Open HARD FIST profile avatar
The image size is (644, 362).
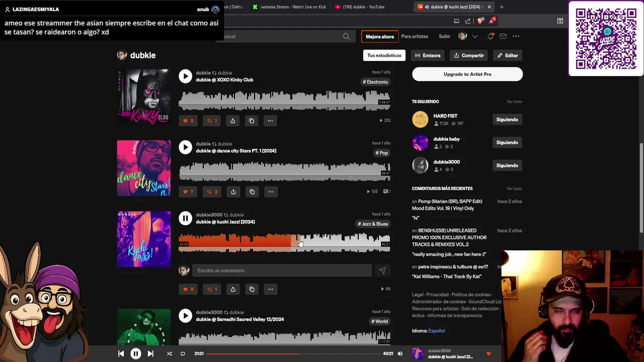coord(420,120)
